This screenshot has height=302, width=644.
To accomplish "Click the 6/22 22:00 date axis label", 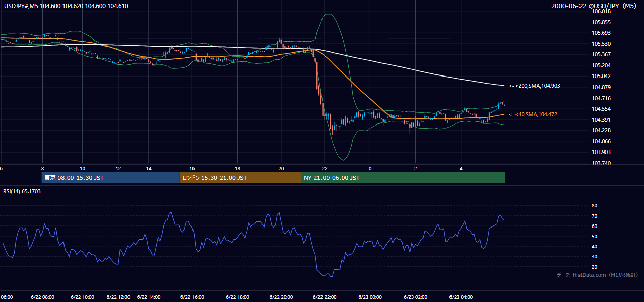I will click(x=325, y=297).
